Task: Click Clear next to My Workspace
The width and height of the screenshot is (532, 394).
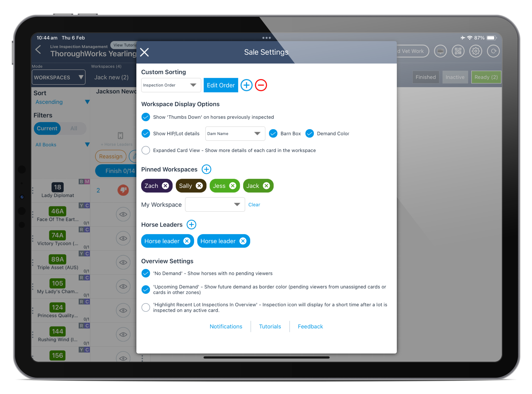Action: tap(254, 204)
